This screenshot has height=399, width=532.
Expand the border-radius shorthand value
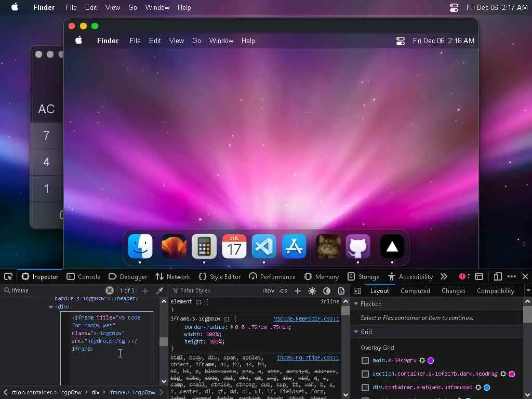(x=232, y=327)
